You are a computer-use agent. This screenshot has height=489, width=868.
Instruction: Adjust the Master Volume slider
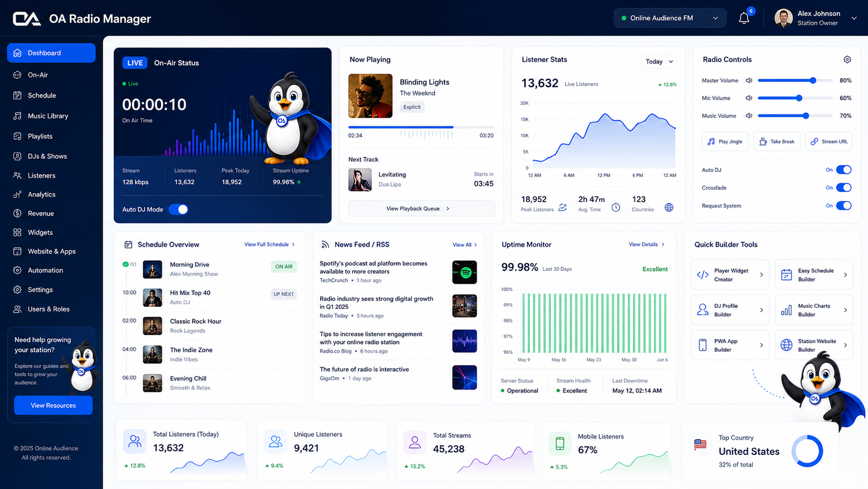click(795, 81)
